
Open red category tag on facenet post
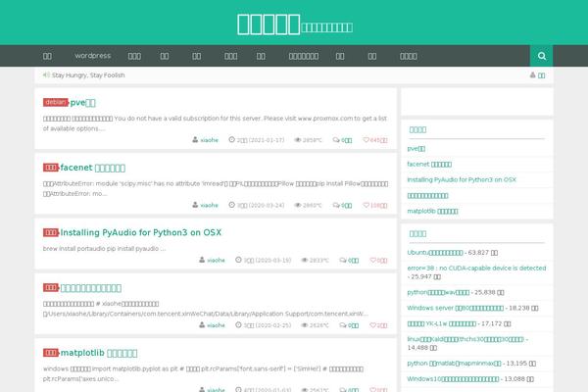click(51, 168)
